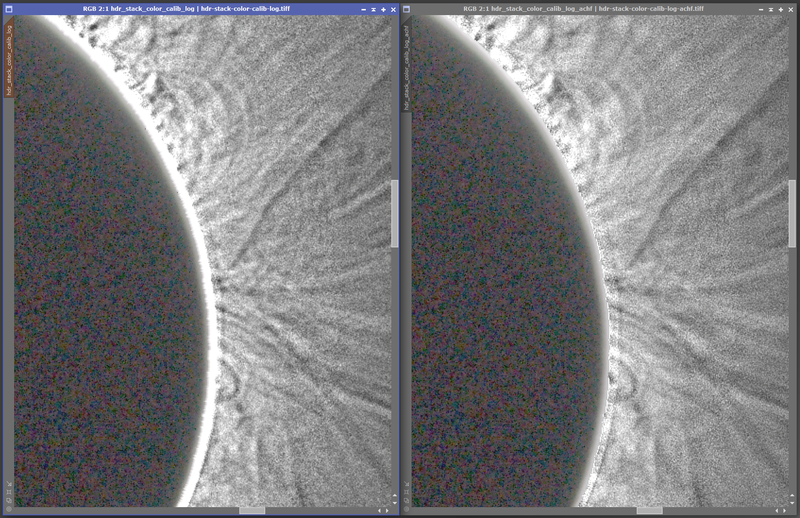Click round selector icon at bottom-left corner of left window
This screenshot has width=800, height=518.
pos(9,509)
